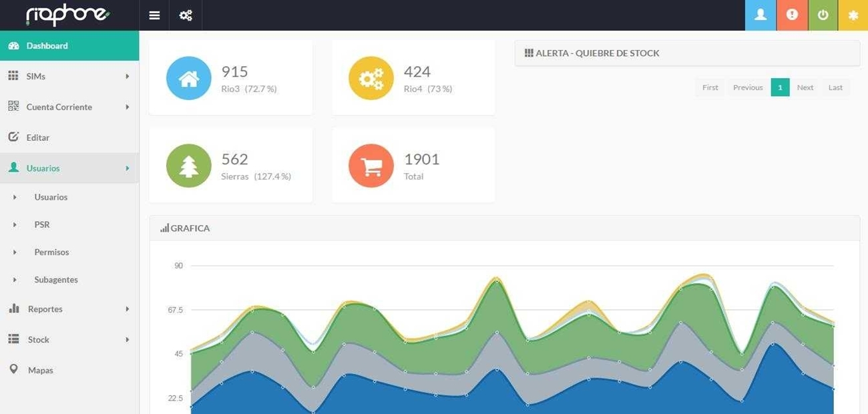Click the "GRAFICA" panel heading
Image resolution: width=868 pixels, height=414 pixels.
190,228
